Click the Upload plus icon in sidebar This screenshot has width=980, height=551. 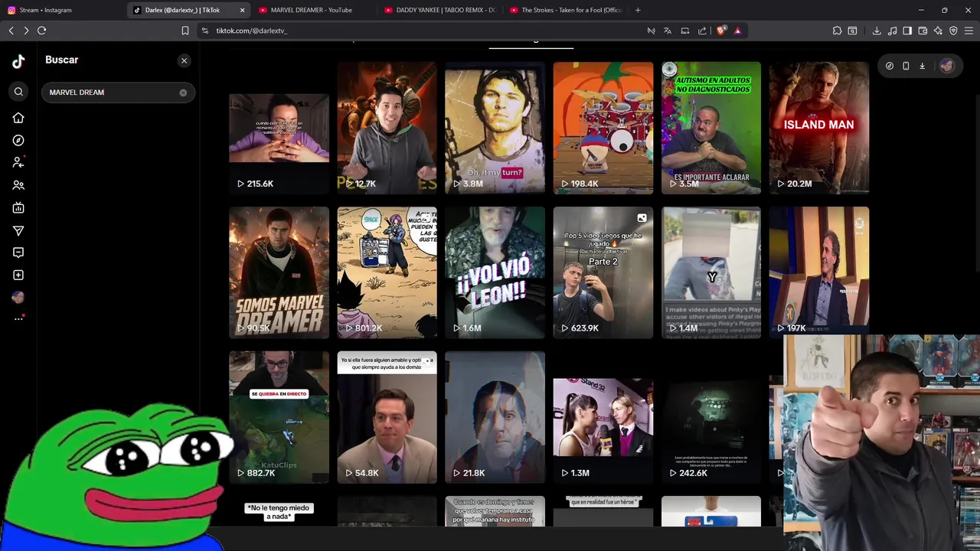(18, 275)
